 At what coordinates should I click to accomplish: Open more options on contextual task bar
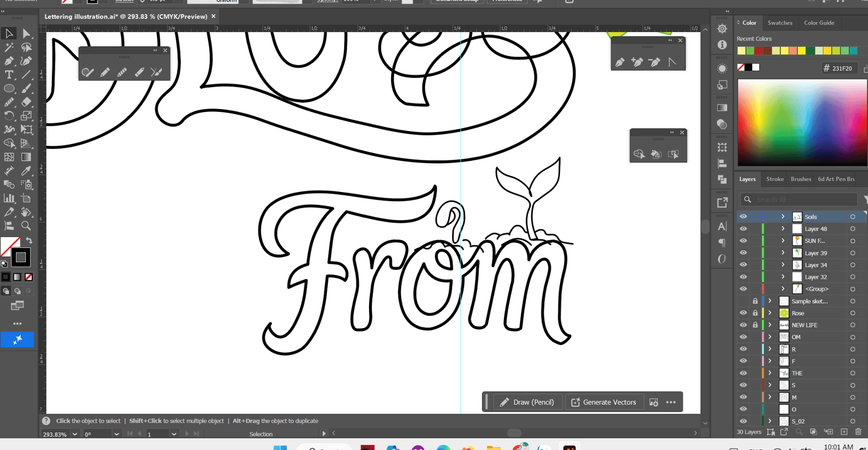[x=671, y=402]
